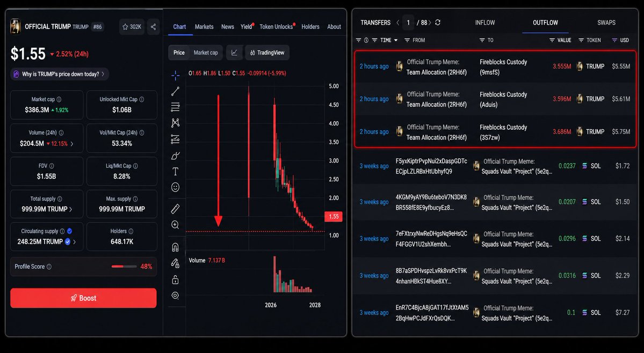Image resolution: width=644 pixels, height=353 pixels.
Task: Select the crosshair cursor tool
Action: (x=176, y=76)
